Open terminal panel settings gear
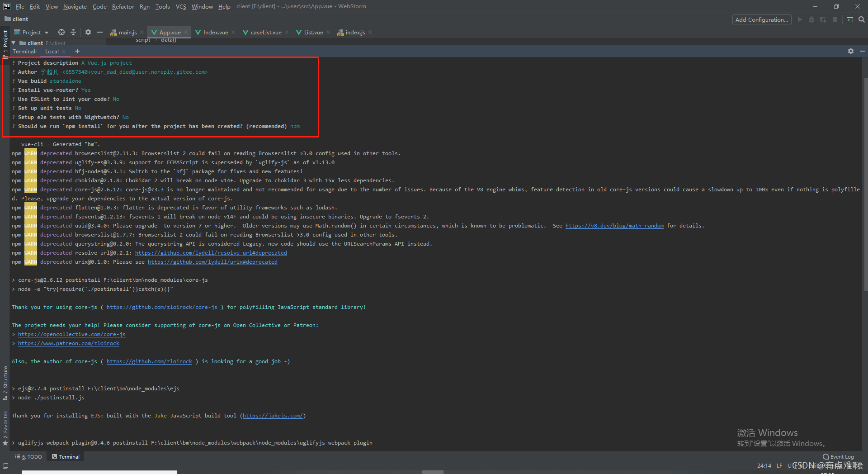 (x=851, y=51)
